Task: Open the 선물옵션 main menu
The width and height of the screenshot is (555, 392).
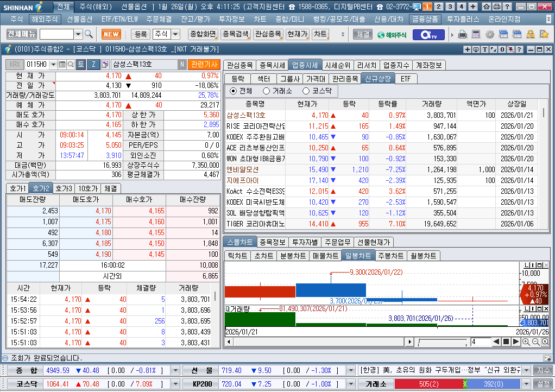Action: tap(80, 19)
